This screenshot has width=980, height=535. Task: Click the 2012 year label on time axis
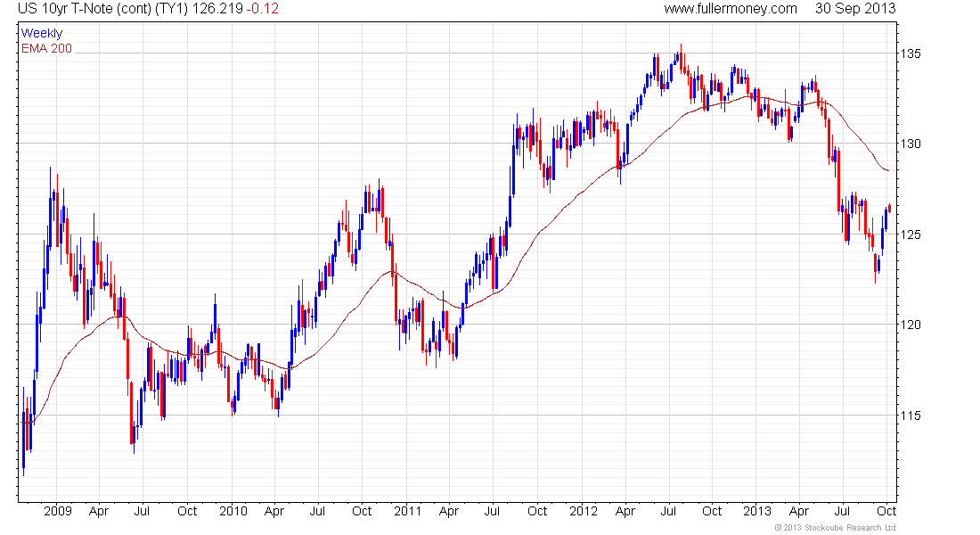pyautogui.click(x=584, y=511)
